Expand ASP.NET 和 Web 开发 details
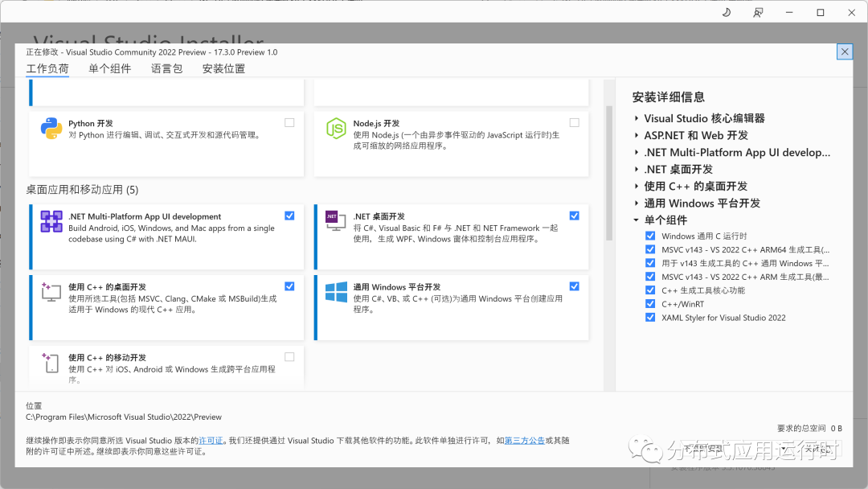Viewport: 868px width, 489px height. click(x=637, y=135)
